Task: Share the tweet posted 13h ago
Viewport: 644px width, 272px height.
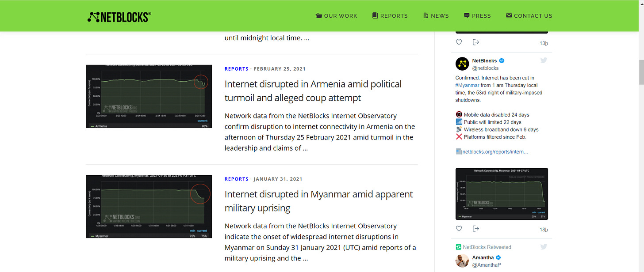Action: 476,42
